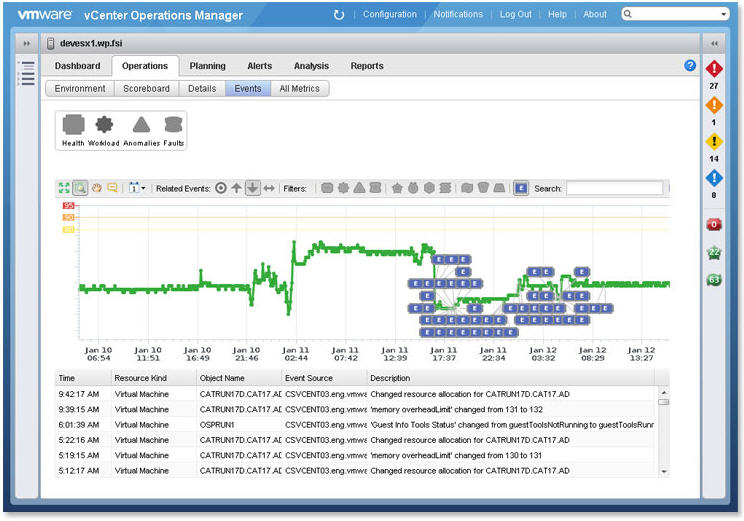Image resolution: width=744 pixels, height=521 pixels.
Task: Open the About link
Action: (595, 14)
